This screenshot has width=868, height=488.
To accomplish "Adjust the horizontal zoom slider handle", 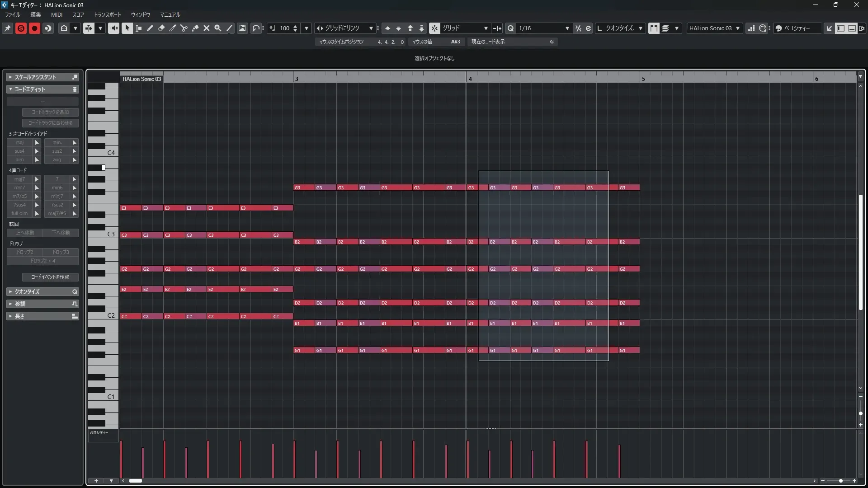I will (840, 481).
